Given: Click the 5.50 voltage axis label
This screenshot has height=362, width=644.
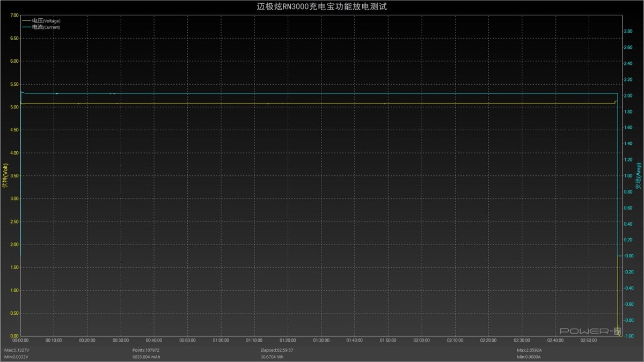Looking at the screenshot, I should click(14, 84).
